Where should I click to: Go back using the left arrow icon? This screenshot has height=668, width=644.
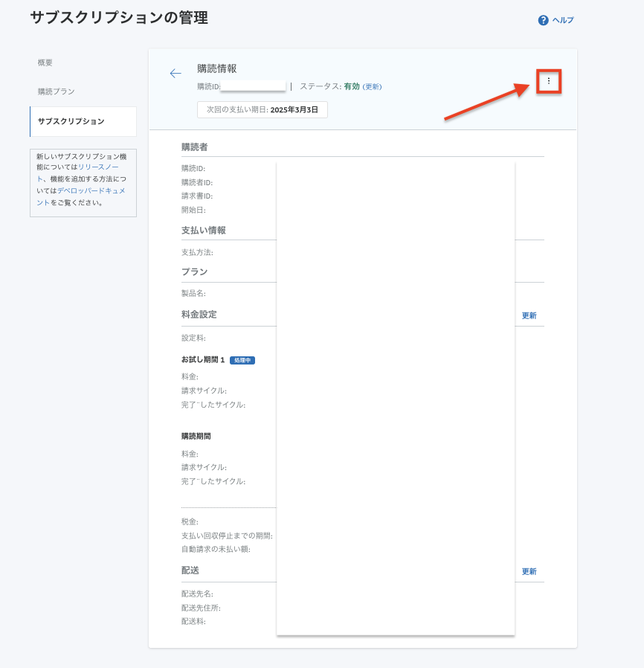click(176, 73)
